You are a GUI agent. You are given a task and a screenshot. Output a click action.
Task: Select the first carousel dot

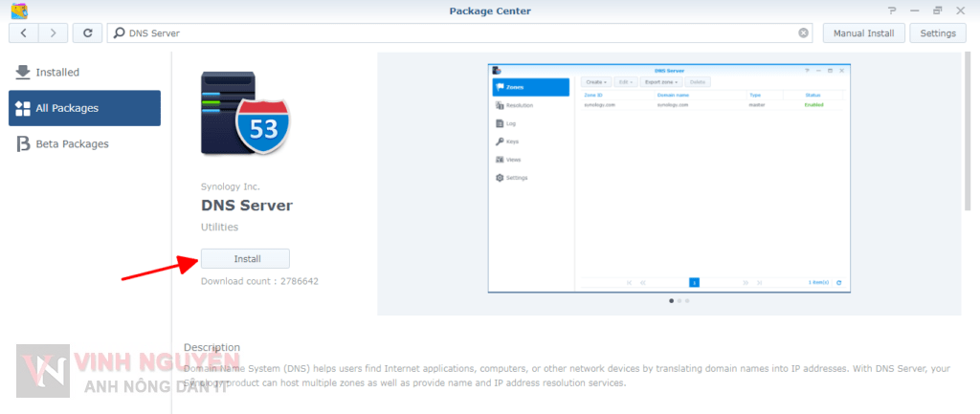[x=670, y=301]
